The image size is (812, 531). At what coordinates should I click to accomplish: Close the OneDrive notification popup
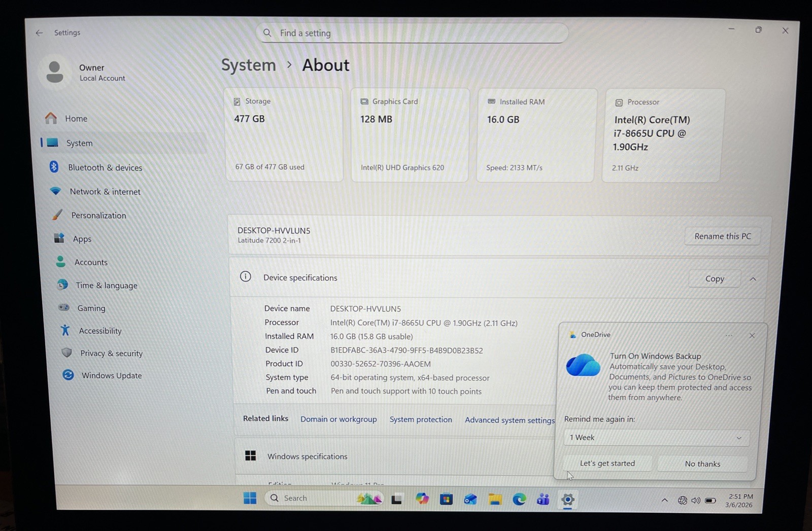click(752, 336)
